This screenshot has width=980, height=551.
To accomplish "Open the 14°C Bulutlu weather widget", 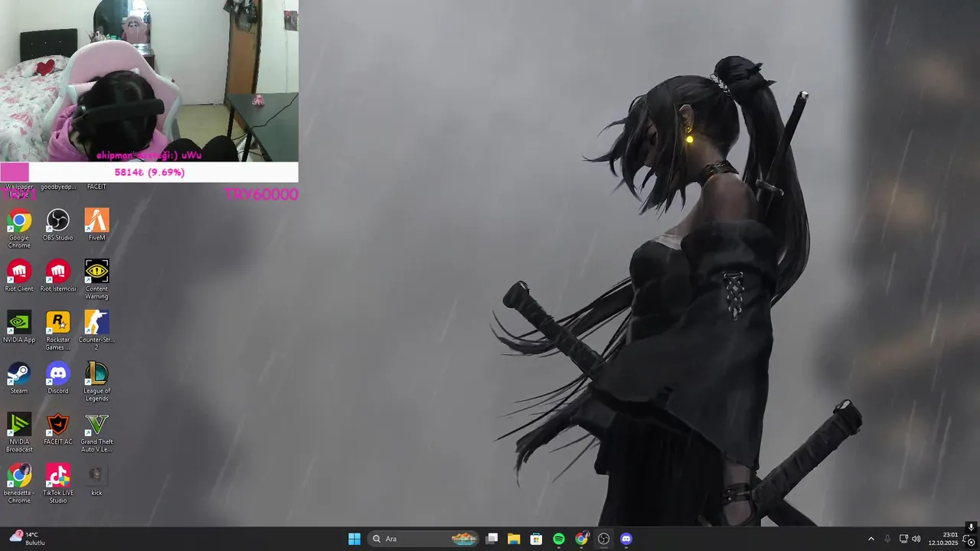I will [x=27, y=539].
